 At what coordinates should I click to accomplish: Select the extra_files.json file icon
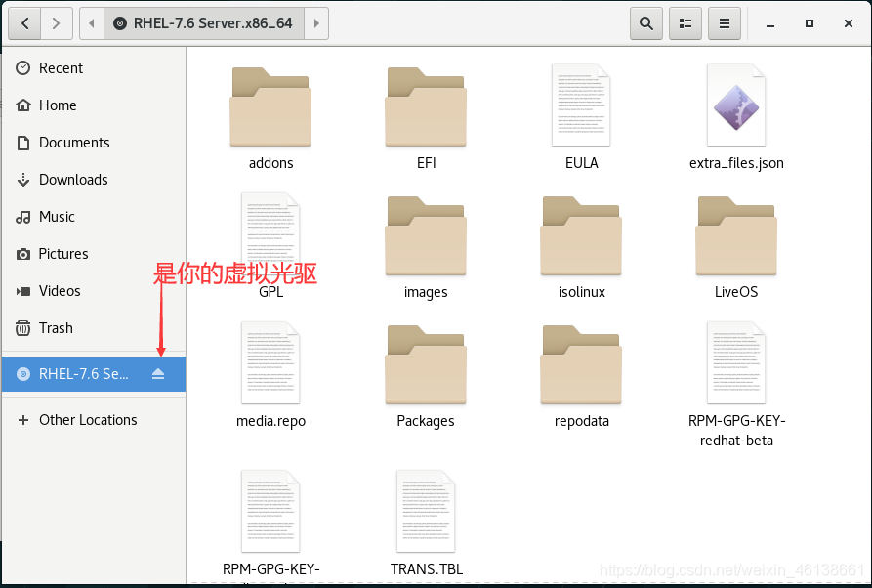click(x=735, y=105)
